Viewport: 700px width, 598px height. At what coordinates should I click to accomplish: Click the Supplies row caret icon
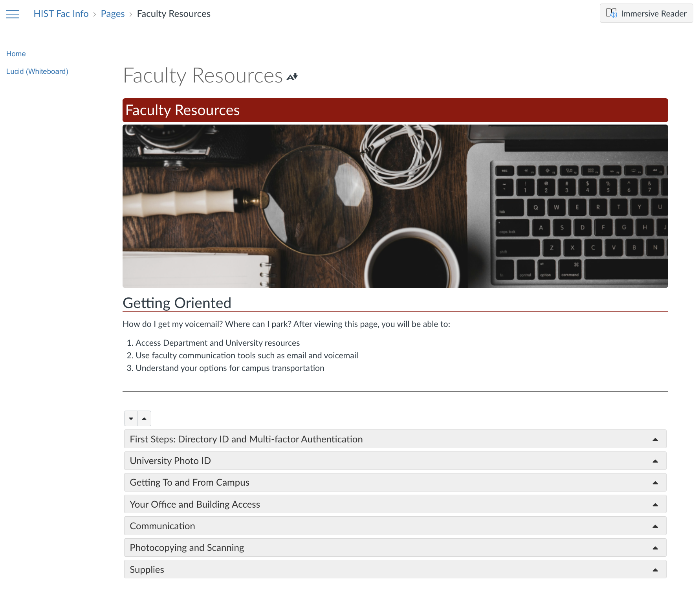click(655, 570)
